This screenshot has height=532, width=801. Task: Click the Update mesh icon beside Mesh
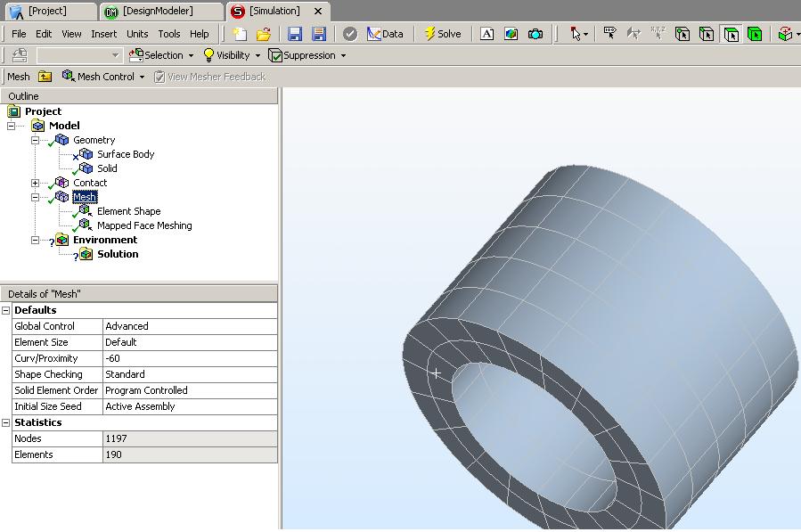(x=45, y=77)
